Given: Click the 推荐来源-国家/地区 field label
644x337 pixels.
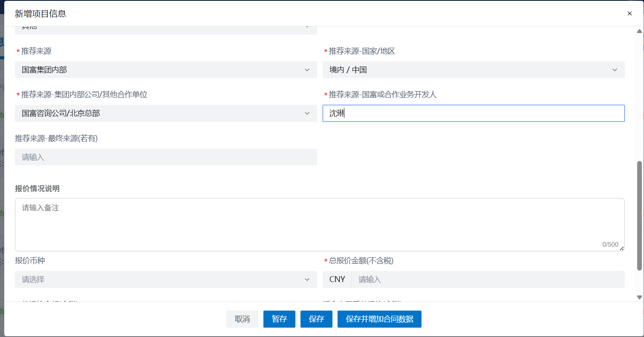Looking at the screenshot, I should pyautogui.click(x=362, y=51).
